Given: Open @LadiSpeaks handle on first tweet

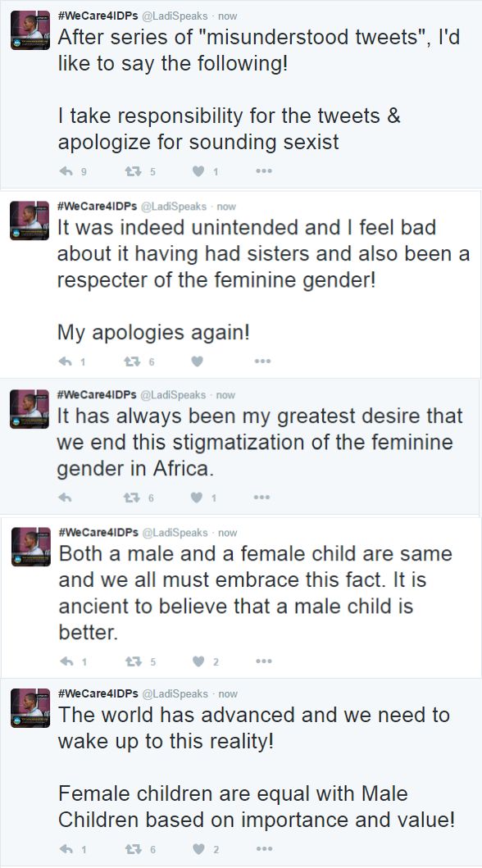Looking at the screenshot, I should coord(175,16).
